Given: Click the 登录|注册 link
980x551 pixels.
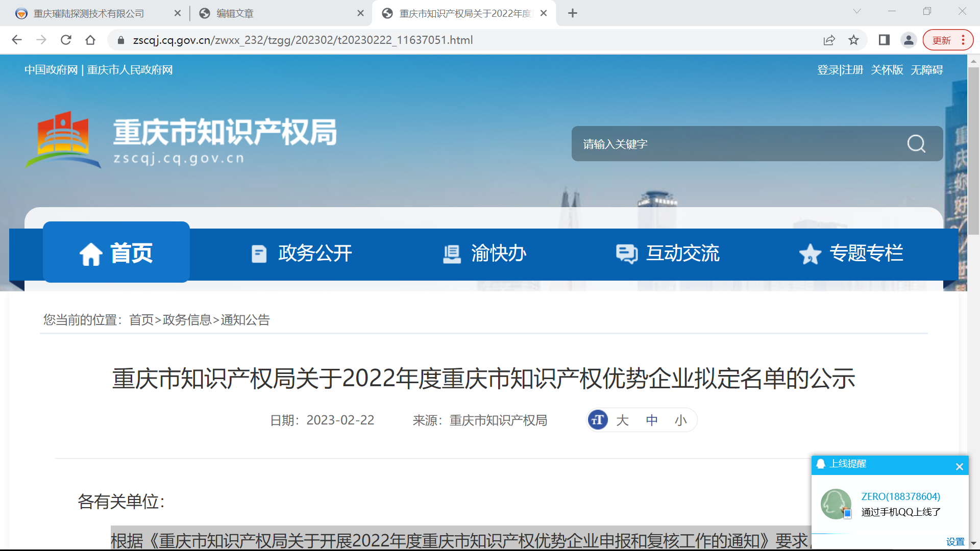Looking at the screenshot, I should point(840,70).
